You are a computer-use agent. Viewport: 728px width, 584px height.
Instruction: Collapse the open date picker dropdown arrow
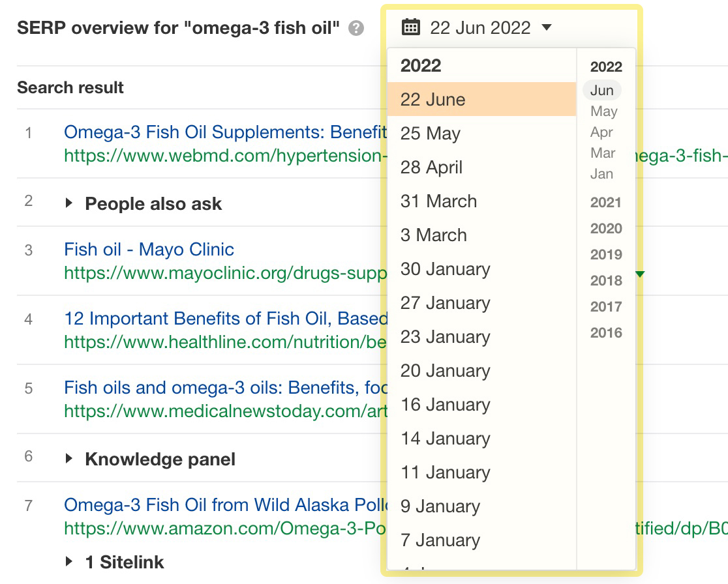(x=547, y=28)
